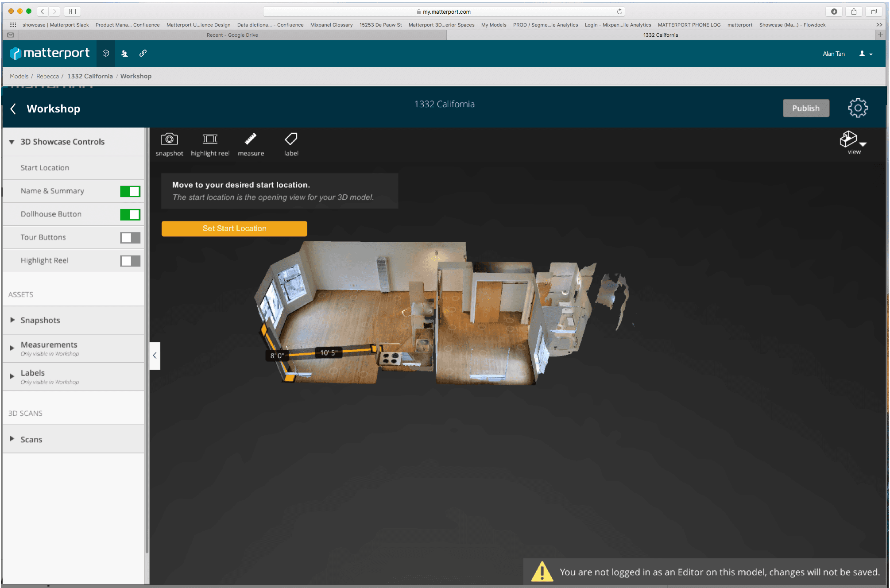Image resolution: width=890 pixels, height=588 pixels.
Task: Open Matterport 3D...erior Spaces bookmark
Action: (441, 25)
